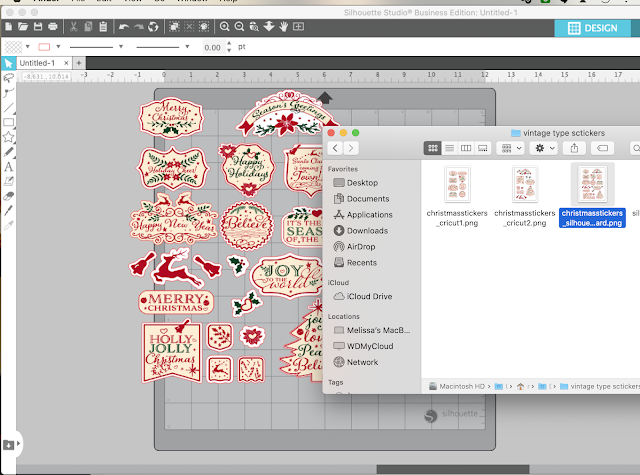Click the Finder Edit Tags button
This screenshot has height=475, width=640.
click(x=602, y=148)
